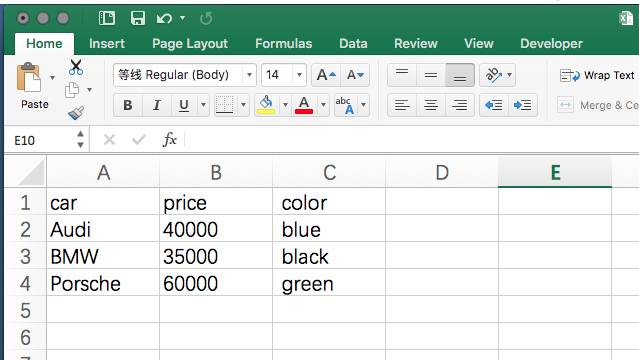Apply red font color
The height and width of the screenshot is (360, 639).
pyautogui.click(x=304, y=105)
